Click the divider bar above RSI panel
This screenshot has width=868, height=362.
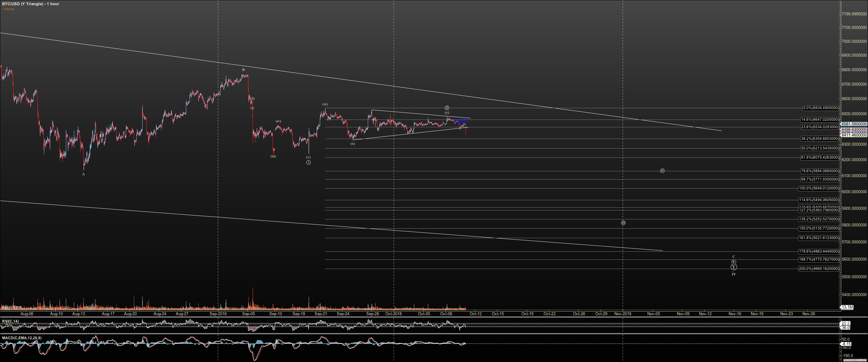(434, 317)
